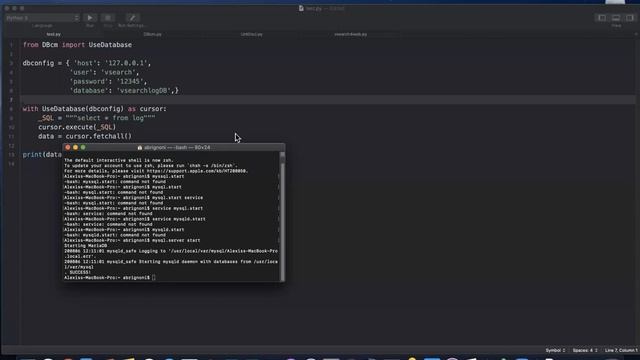
Task: Click the Terminal window scrollbar
Action: click(282, 216)
